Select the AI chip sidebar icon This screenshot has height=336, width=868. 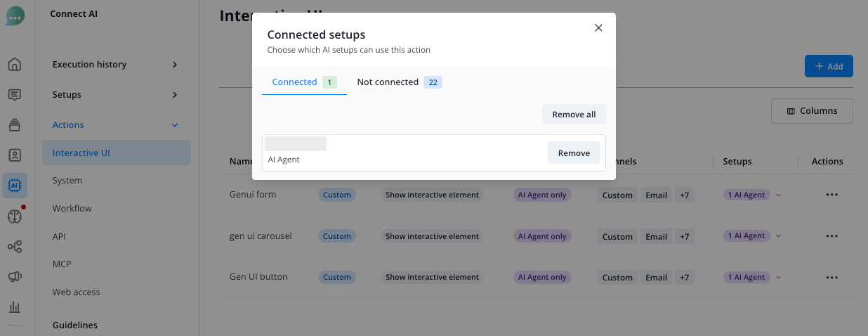(14, 186)
